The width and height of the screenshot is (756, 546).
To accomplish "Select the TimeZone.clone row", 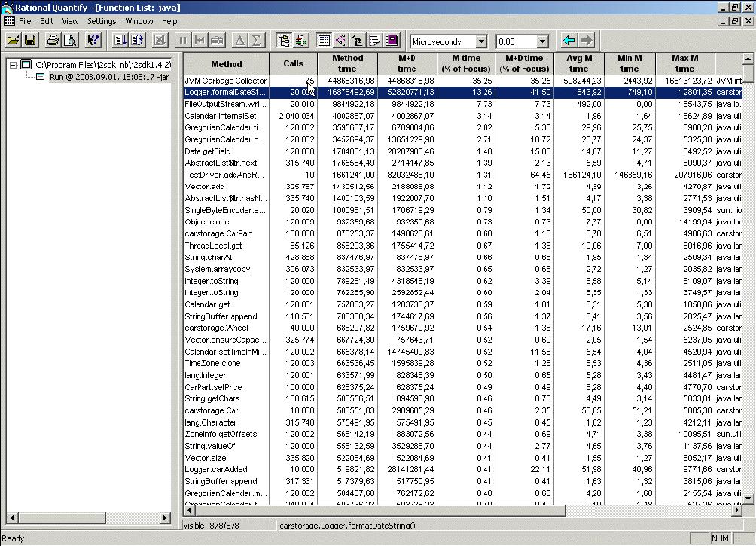I will click(463, 363).
